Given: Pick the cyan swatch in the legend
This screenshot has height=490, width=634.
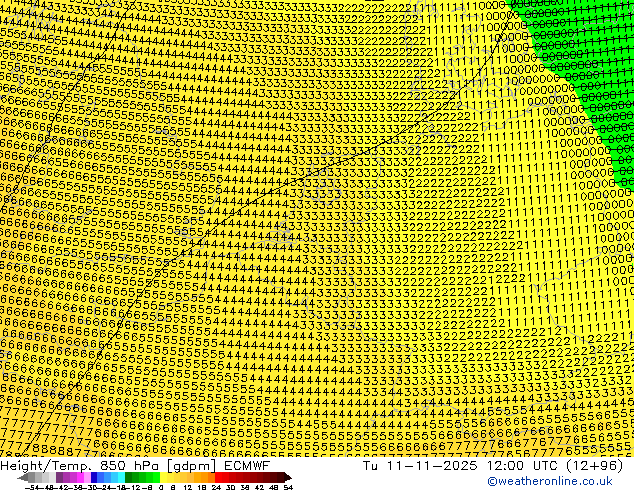Looking at the screenshot, I should coord(121,478).
